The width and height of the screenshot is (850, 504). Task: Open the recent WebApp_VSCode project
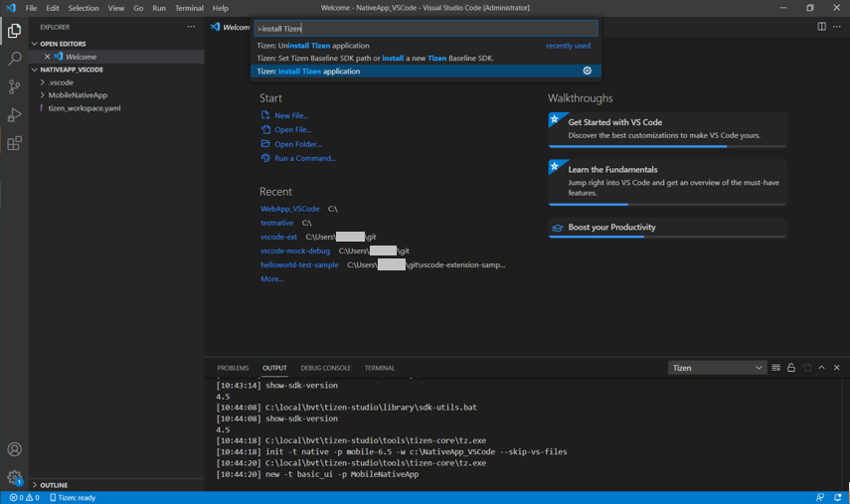click(290, 209)
